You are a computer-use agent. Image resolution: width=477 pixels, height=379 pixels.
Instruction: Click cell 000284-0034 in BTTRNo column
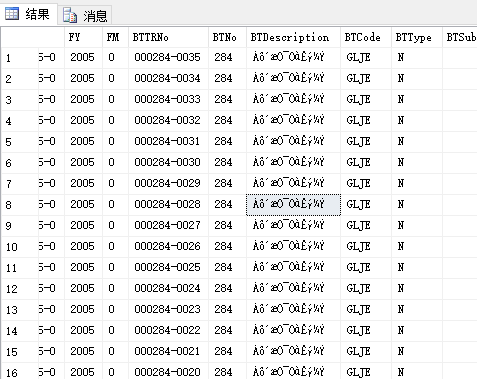pyautogui.click(x=168, y=79)
